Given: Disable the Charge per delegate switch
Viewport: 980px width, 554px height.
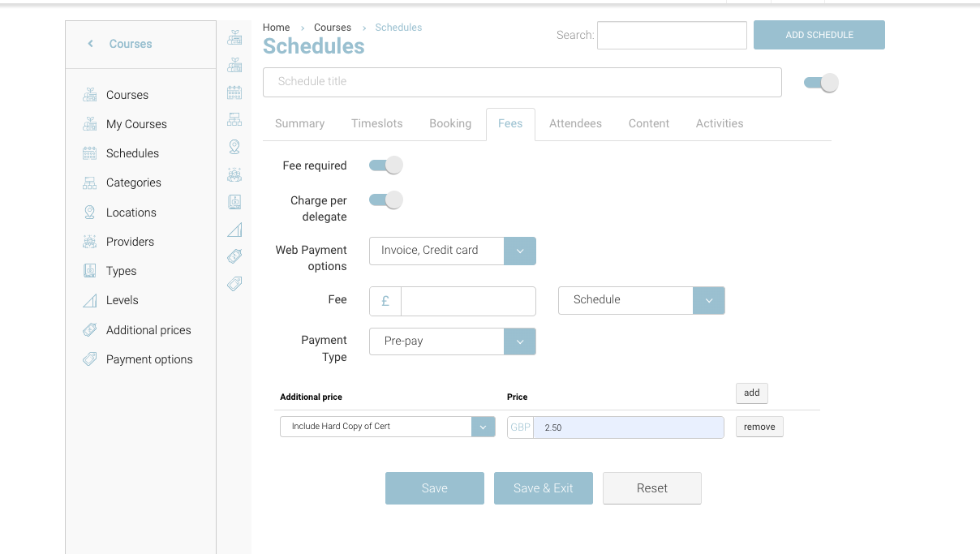Looking at the screenshot, I should [386, 200].
